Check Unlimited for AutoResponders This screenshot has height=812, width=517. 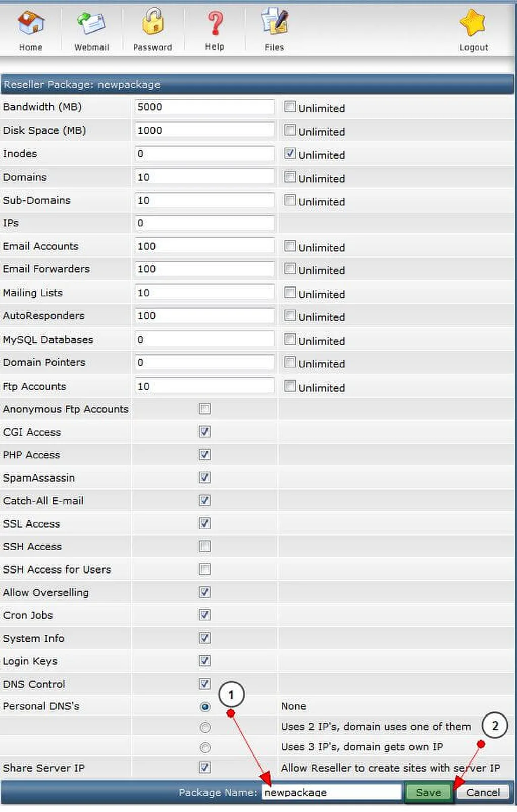(x=290, y=315)
